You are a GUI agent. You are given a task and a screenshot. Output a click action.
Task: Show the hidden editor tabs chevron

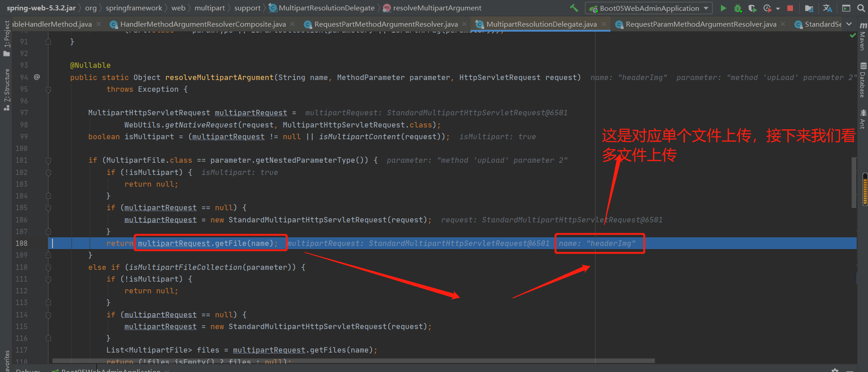click(x=849, y=24)
